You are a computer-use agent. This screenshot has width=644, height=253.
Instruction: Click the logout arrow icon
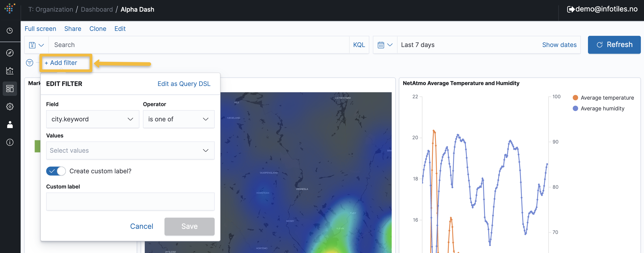click(x=571, y=9)
